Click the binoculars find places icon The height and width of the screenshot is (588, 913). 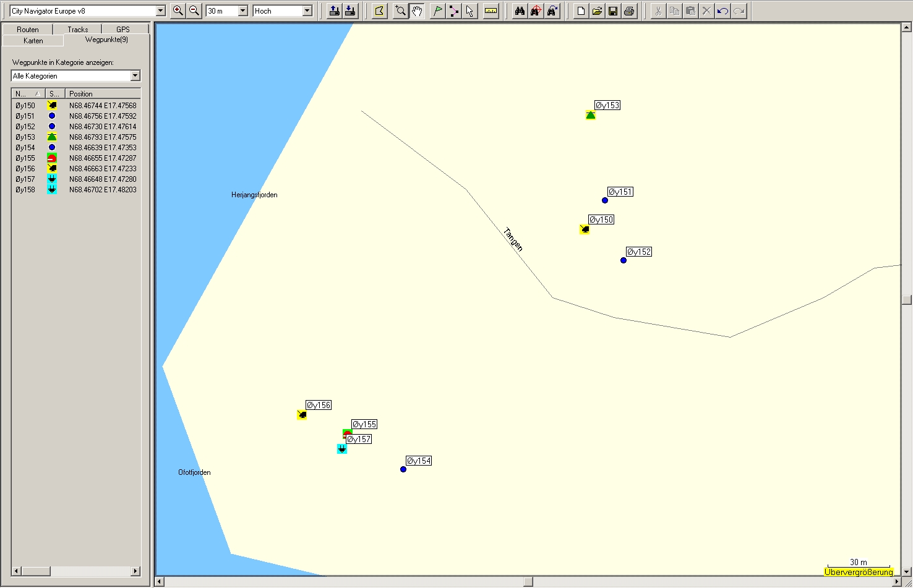(520, 11)
